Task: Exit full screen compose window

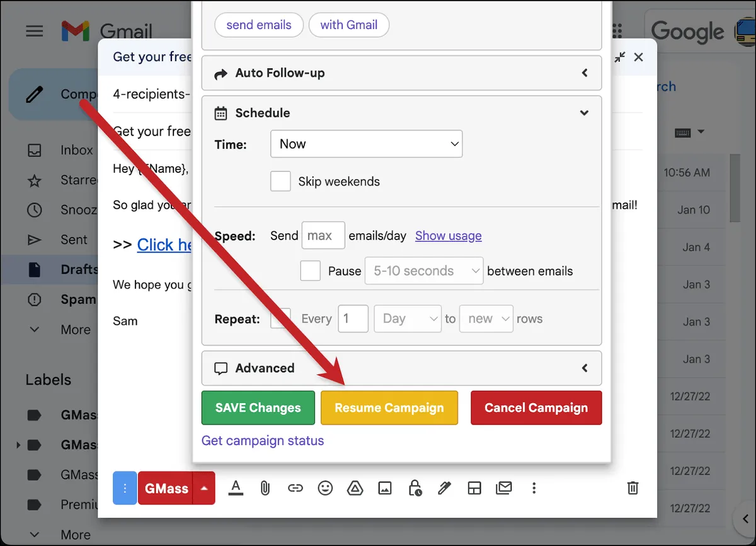Action: [x=620, y=57]
